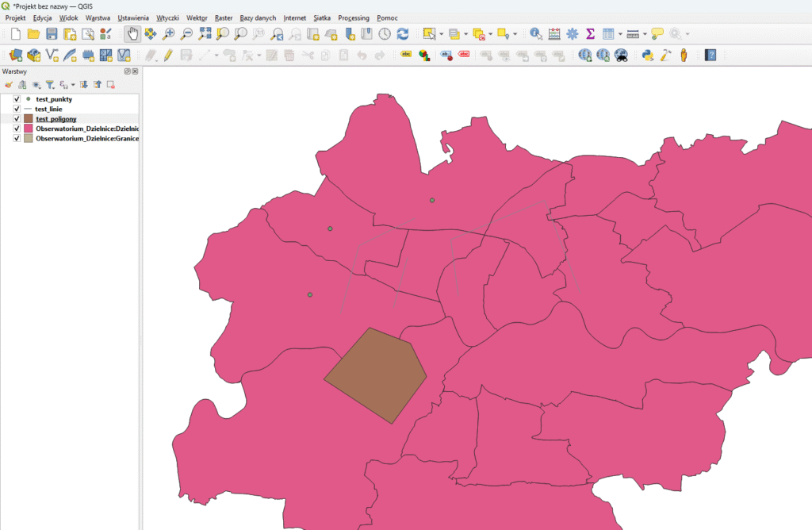
Task: Open the Wektor menu
Action: 197,17
